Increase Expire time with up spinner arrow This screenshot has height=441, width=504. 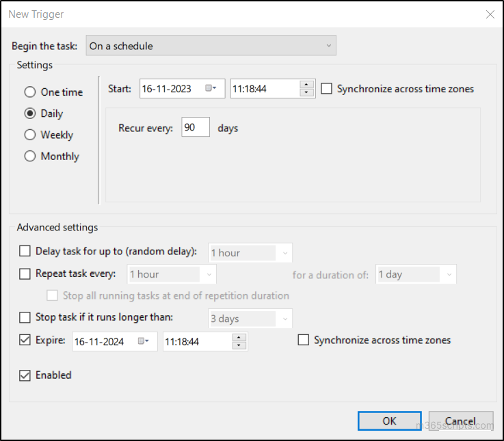click(x=239, y=337)
